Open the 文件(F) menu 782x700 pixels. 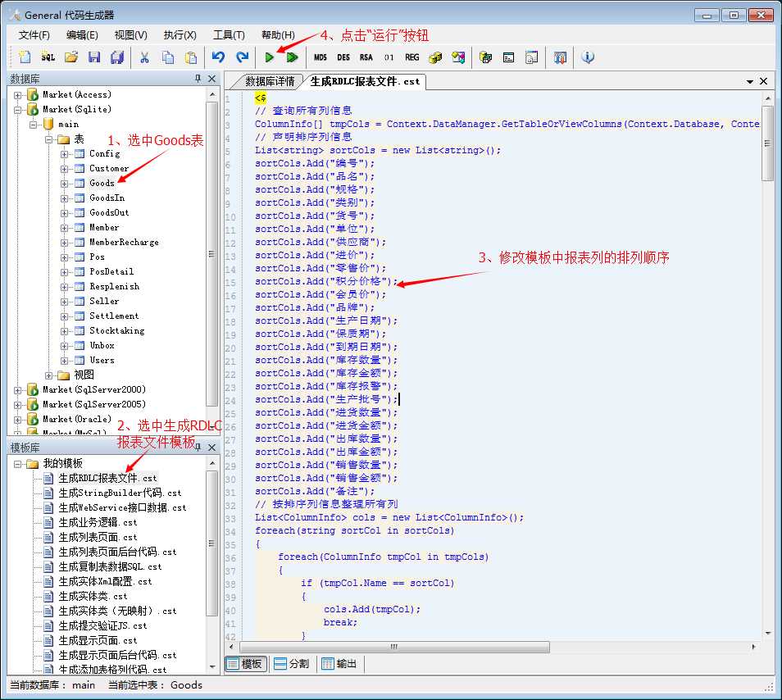[x=34, y=35]
